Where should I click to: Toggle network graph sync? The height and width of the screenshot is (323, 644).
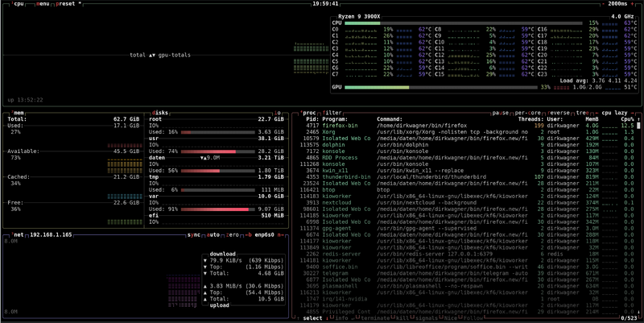point(194,234)
